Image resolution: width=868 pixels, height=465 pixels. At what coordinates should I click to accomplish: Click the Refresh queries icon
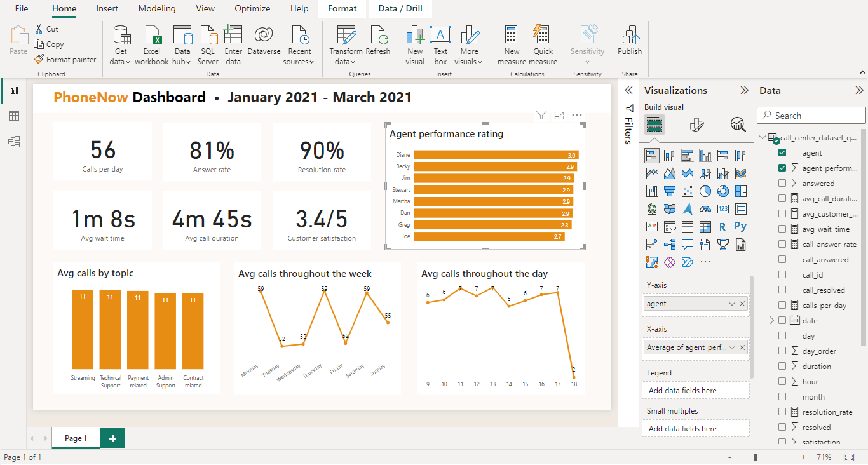[x=378, y=41]
